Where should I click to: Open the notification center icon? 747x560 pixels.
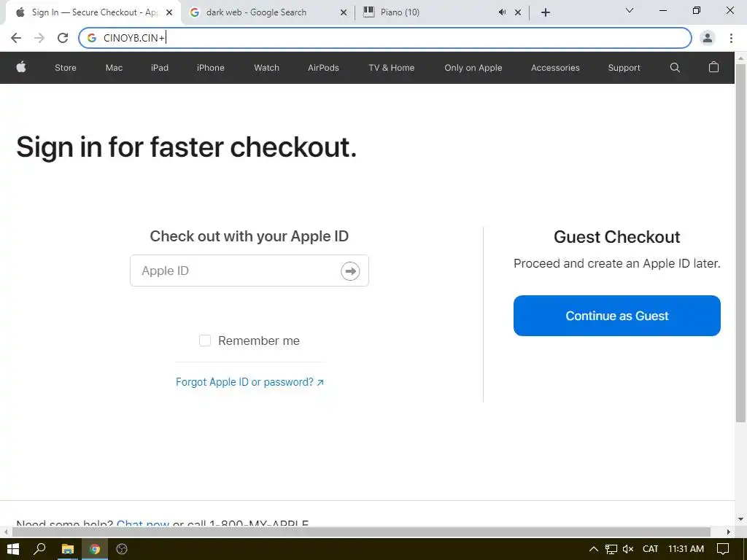pos(723,549)
